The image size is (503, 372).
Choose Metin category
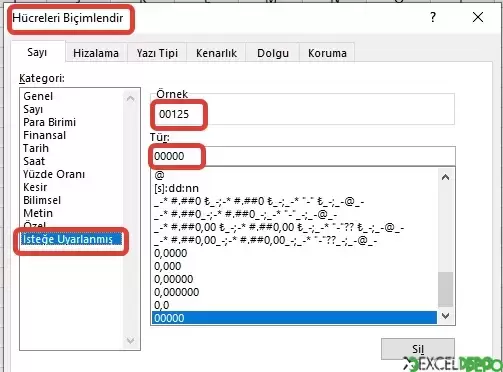38,213
